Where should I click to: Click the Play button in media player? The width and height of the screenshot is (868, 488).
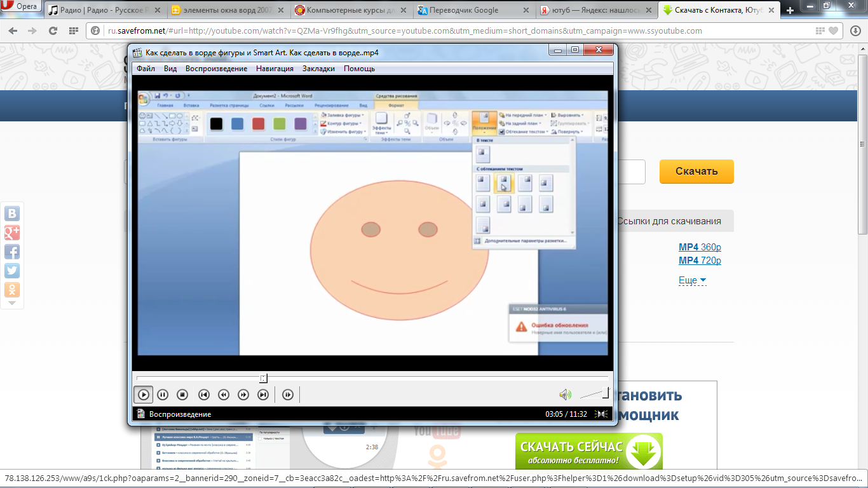[144, 395]
